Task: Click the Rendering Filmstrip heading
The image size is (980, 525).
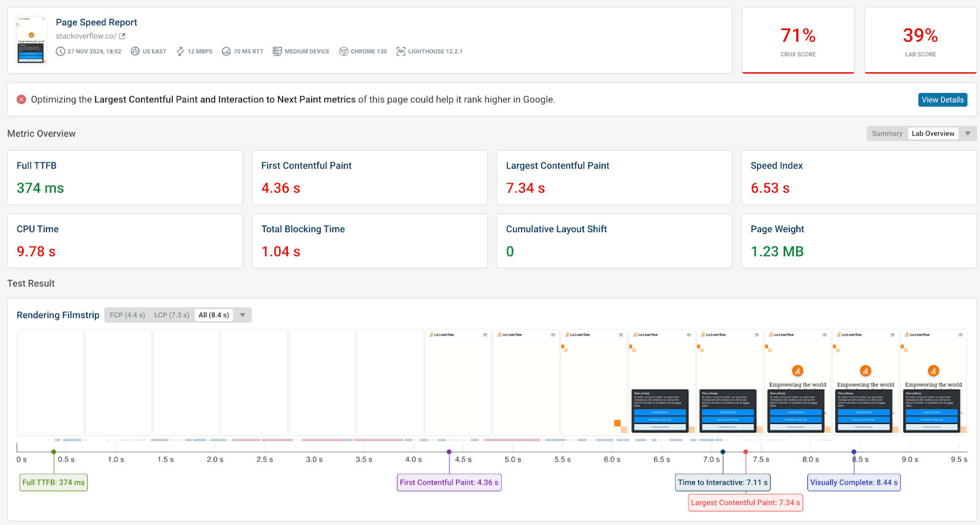Action: 58,315
